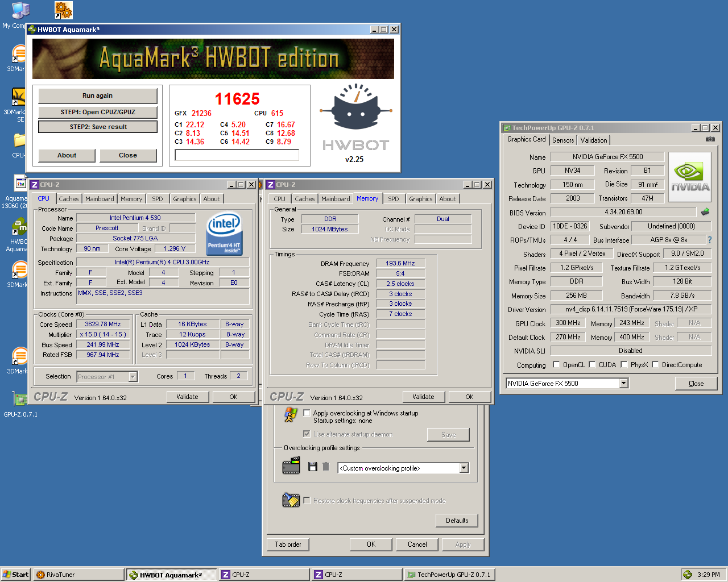
Task: Open the GPU-Z.0.7.1 desktop icon
Action: pos(20,400)
